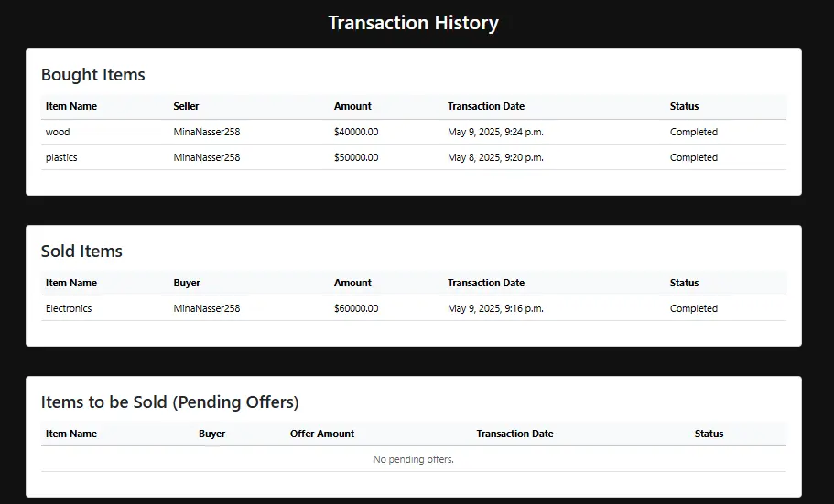
Task: Click the Buyer column header in Sold Items
Action: pos(187,283)
